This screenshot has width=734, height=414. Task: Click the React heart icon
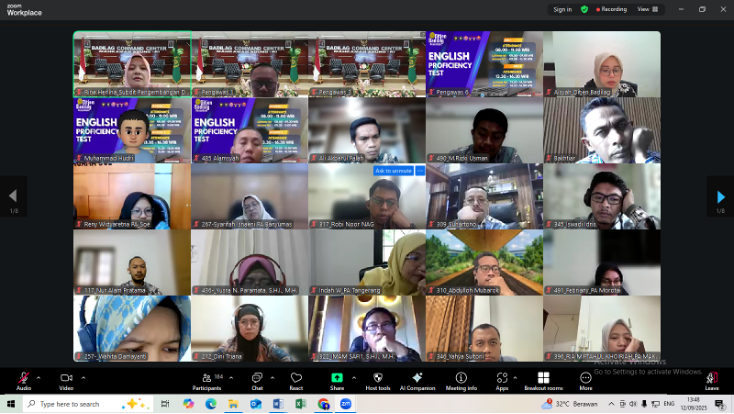(x=296, y=380)
